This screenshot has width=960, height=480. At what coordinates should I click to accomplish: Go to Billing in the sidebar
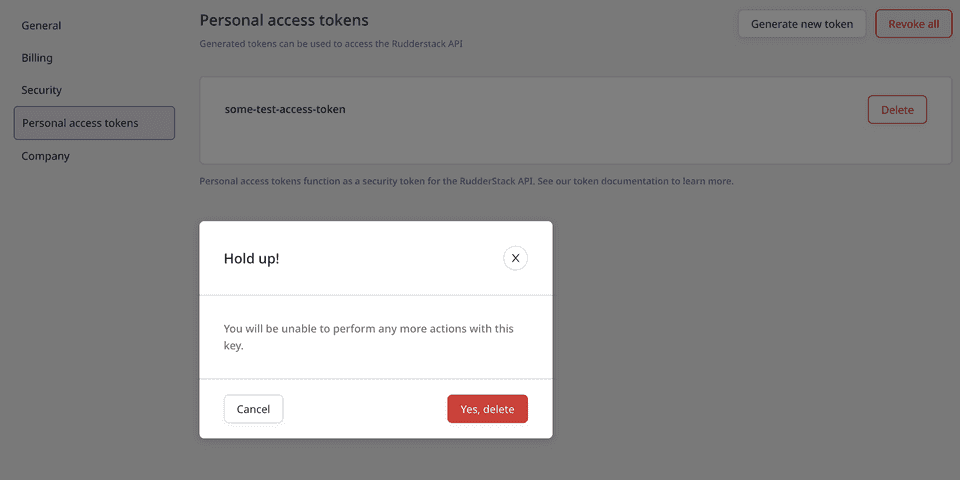tap(37, 58)
